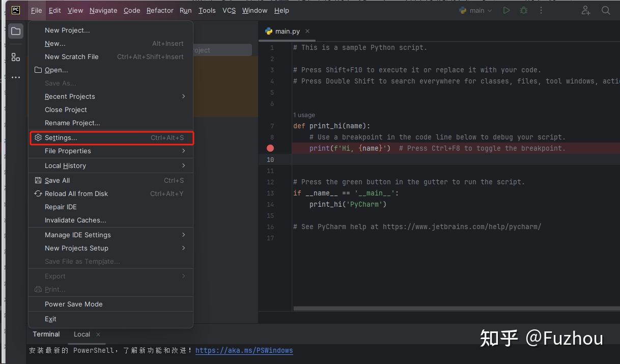620x364 pixels.
Task: Show more tool windows via ellipsis icon
Action: [15, 77]
